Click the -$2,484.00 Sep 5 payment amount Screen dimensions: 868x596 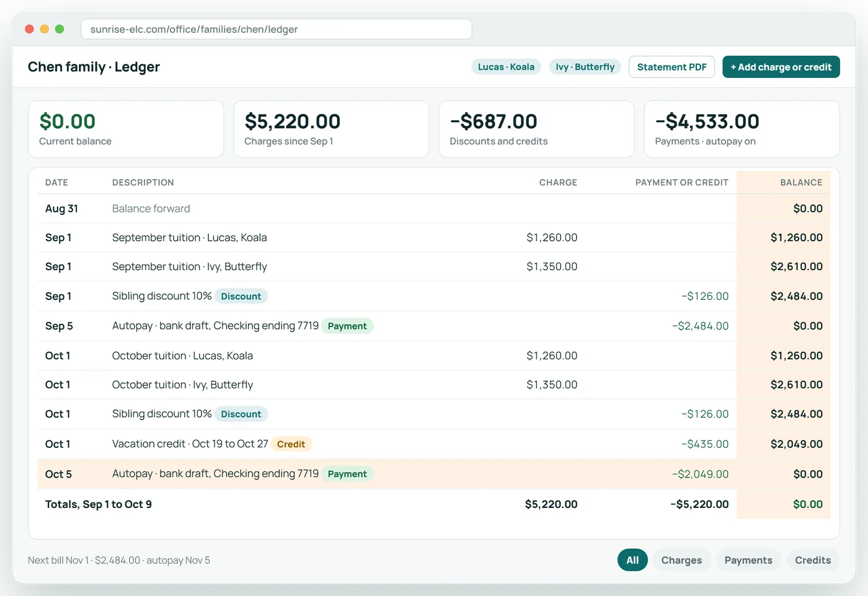[701, 326]
